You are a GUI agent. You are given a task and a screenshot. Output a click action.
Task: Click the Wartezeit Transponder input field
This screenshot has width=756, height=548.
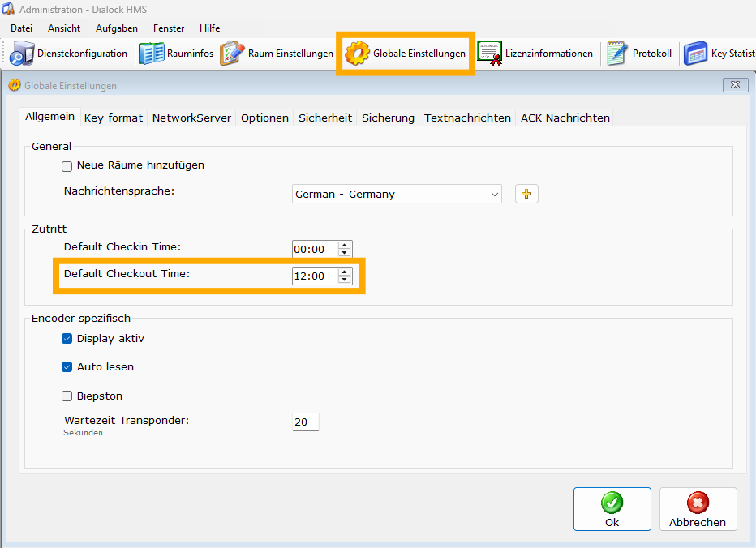pos(306,422)
